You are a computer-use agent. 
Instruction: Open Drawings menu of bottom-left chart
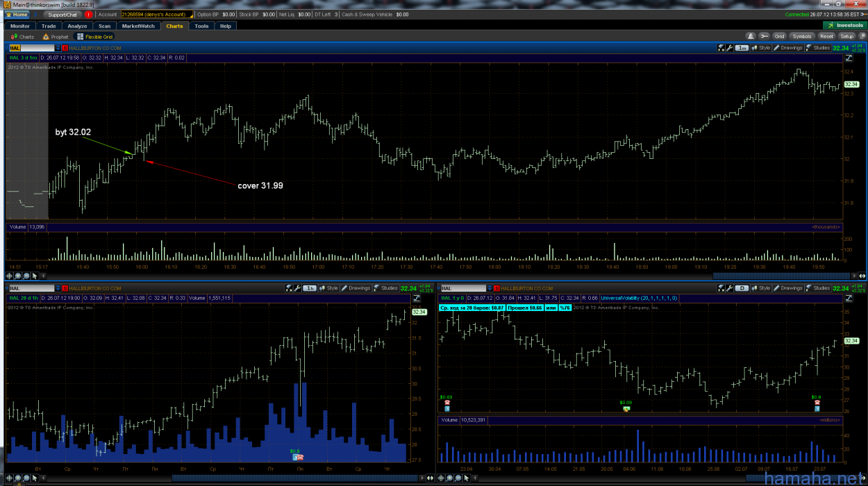356,288
